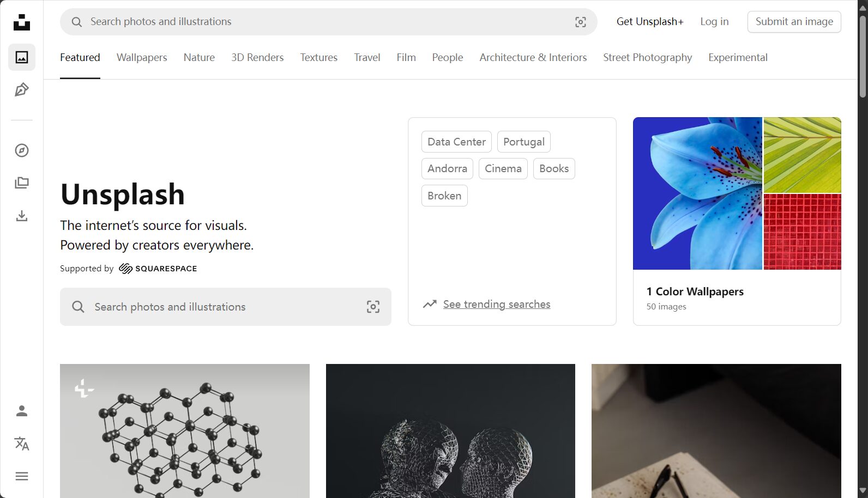Open the Film tab
This screenshot has height=498, width=868.
406,57
